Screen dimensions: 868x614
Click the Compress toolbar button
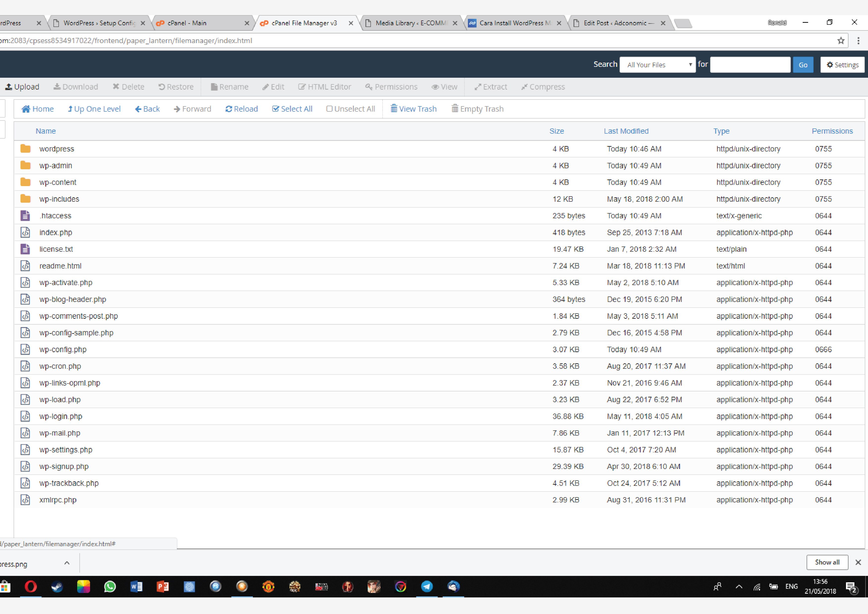[543, 87]
